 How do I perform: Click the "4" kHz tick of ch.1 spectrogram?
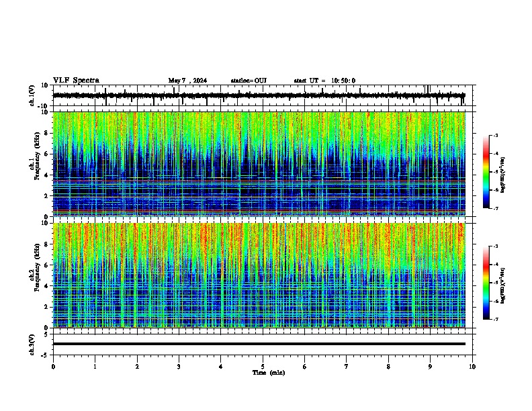coord(46,175)
